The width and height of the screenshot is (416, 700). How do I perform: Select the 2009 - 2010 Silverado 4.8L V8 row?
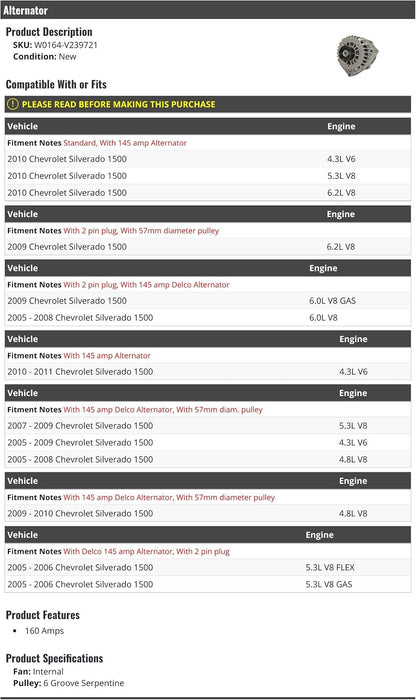[x=208, y=514]
